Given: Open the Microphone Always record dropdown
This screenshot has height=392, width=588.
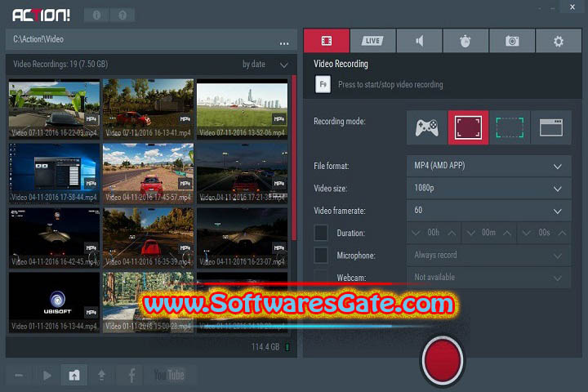Looking at the screenshot, I should [x=488, y=256].
